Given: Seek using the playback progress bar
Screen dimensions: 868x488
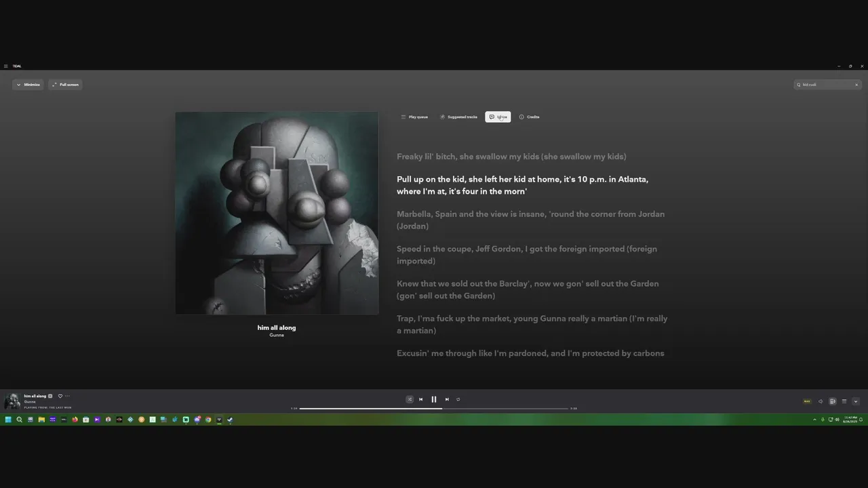Looking at the screenshot, I should pos(434,409).
